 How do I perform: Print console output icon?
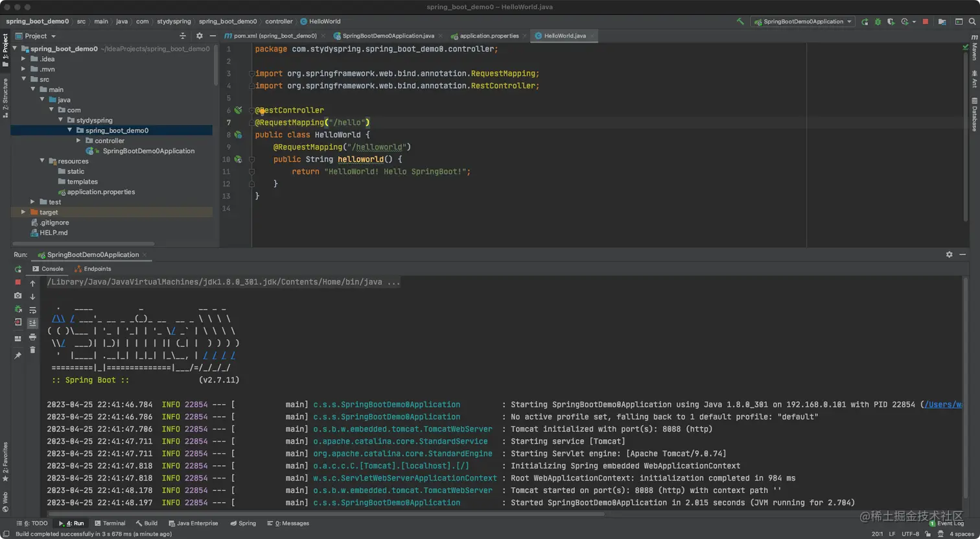click(x=33, y=337)
